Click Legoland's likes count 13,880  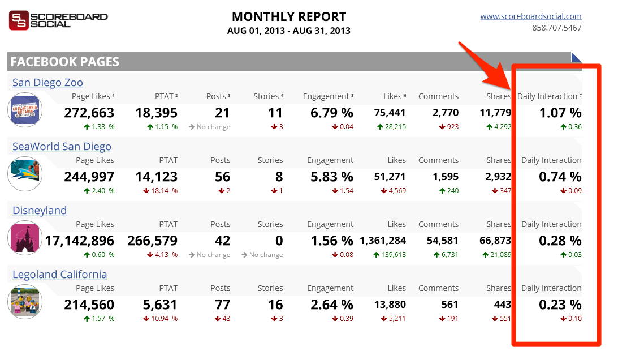[390, 305]
